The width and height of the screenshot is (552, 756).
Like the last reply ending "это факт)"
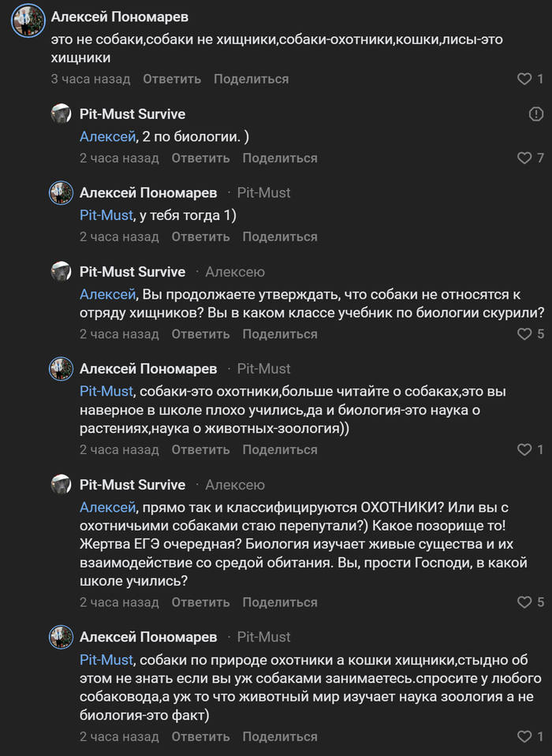point(524,736)
